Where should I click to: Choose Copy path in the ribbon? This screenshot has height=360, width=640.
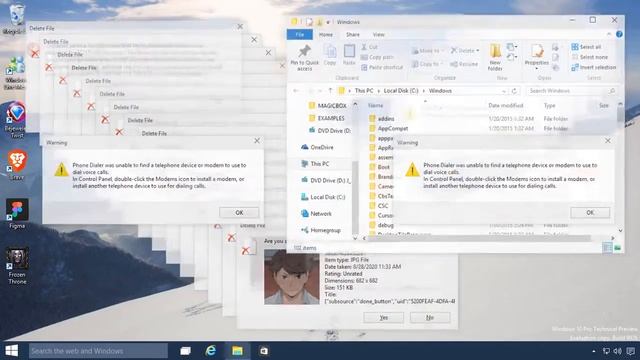pos(378,57)
